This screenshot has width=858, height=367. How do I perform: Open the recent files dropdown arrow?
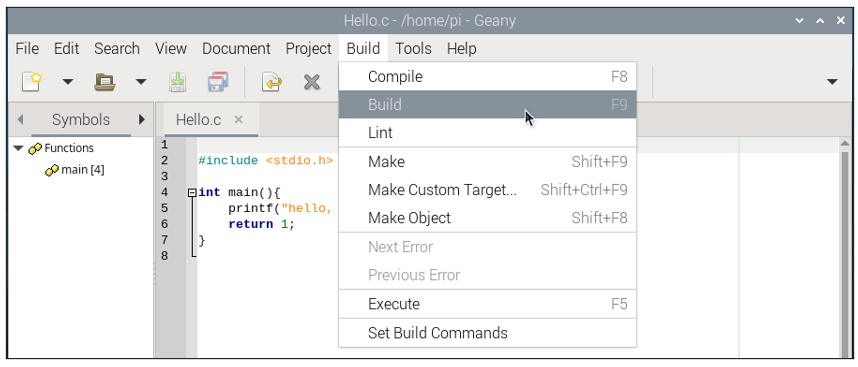(141, 82)
